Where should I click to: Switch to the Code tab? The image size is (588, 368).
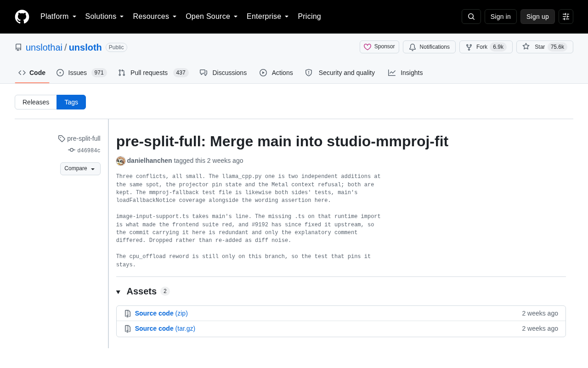[32, 73]
